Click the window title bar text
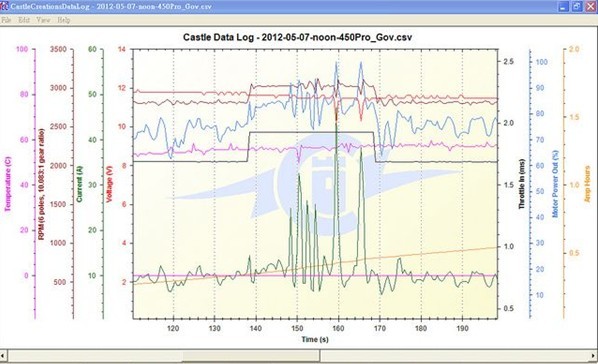The height and width of the screenshot is (364, 598). pyautogui.click(x=111, y=6)
